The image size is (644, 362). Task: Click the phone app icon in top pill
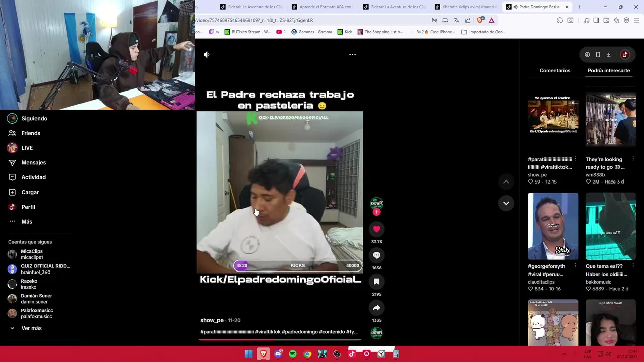point(598,55)
